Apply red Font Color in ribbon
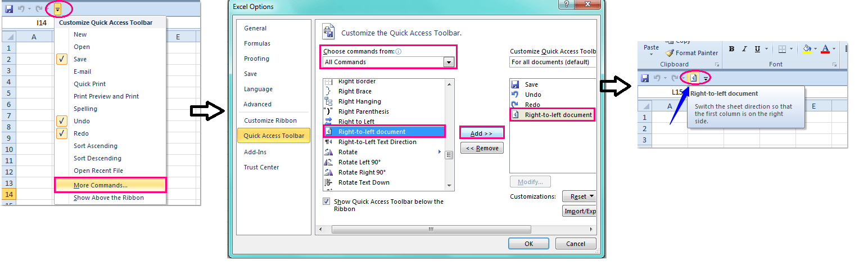 pos(825,49)
